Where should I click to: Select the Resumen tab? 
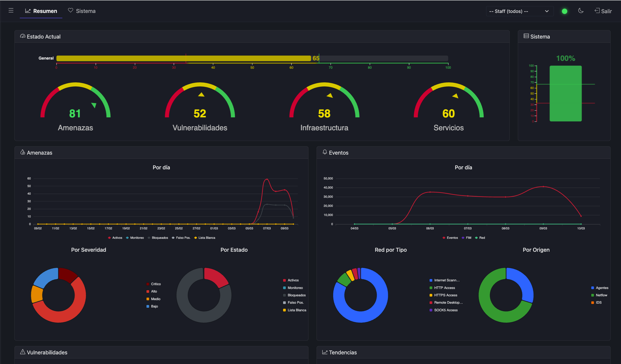point(41,11)
